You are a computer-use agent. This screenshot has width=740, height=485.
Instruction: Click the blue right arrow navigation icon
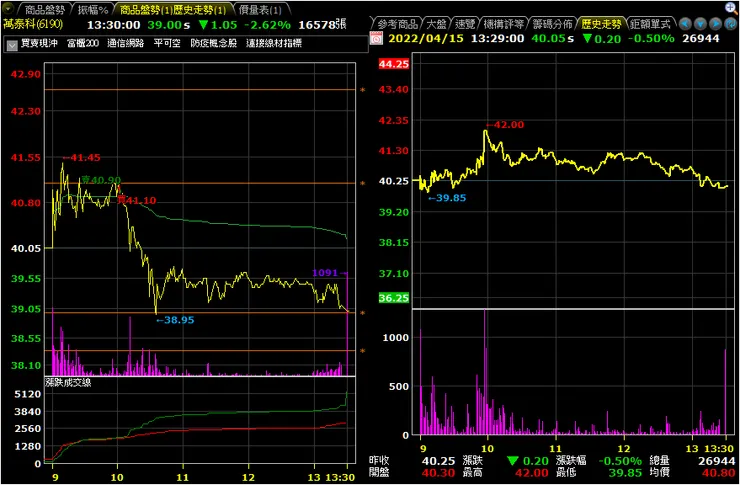pos(716,24)
